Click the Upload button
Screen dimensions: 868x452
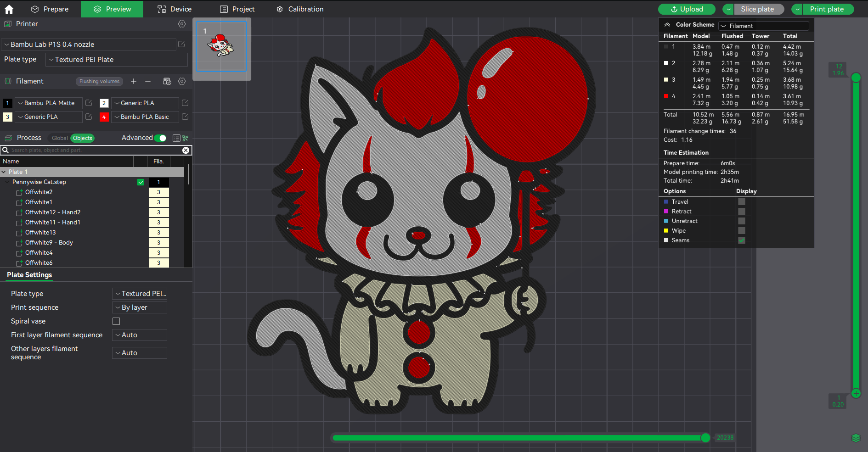687,9
